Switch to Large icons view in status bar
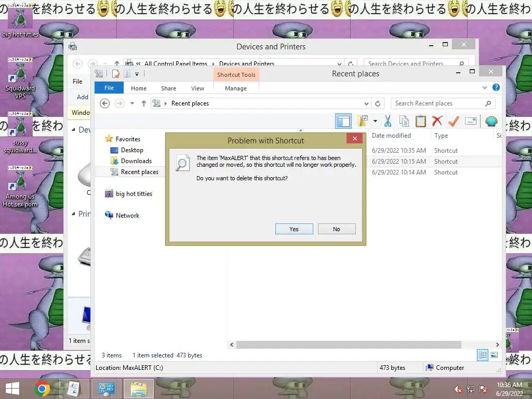 point(495,355)
